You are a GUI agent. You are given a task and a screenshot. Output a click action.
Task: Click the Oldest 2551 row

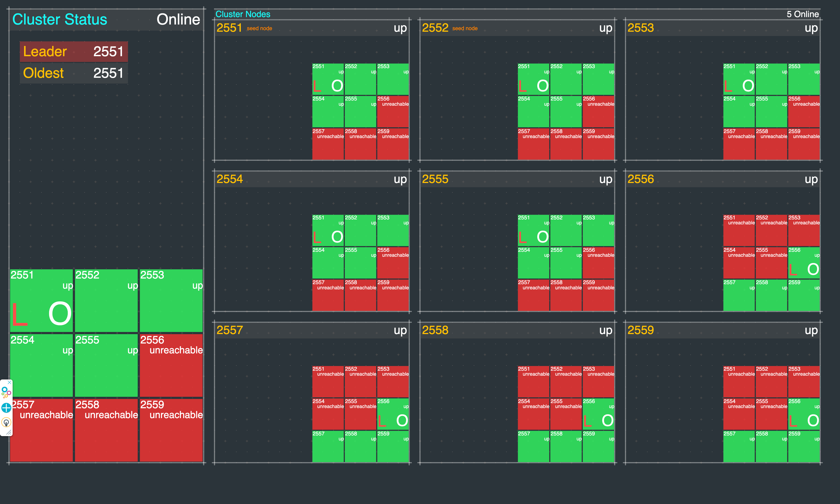tap(74, 73)
